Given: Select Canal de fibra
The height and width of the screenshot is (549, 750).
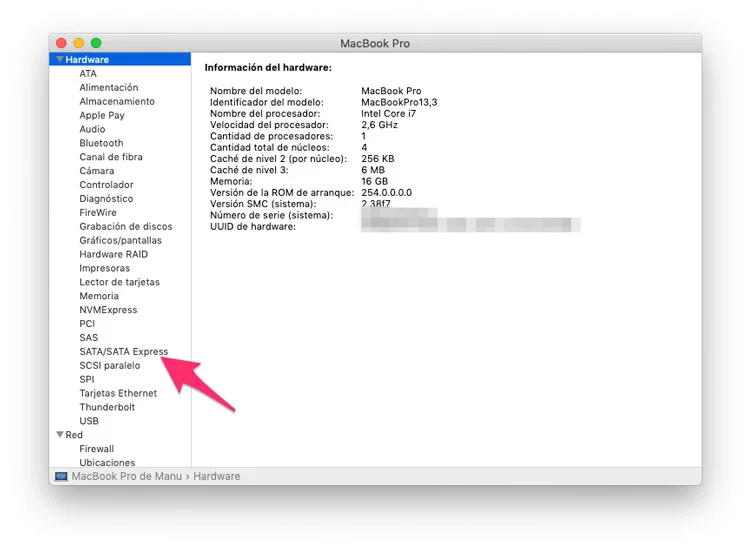Looking at the screenshot, I should coord(111,157).
